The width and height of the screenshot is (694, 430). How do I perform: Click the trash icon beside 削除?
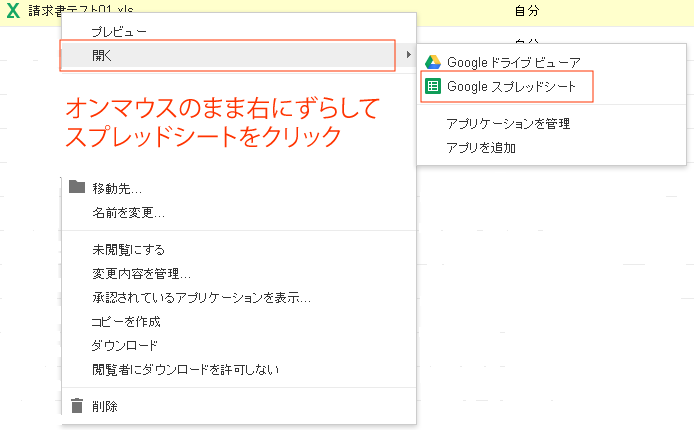click(77, 405)
